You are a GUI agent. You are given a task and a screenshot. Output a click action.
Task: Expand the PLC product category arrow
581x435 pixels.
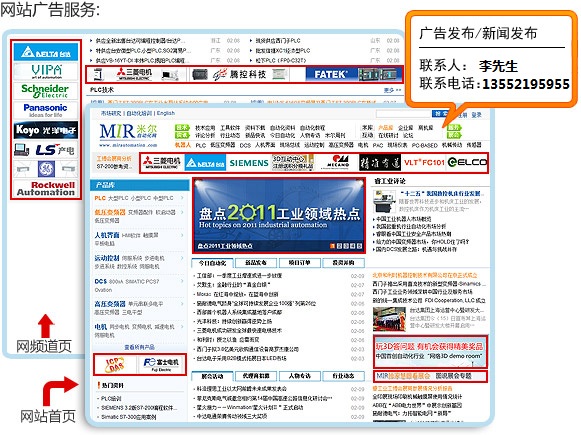pos(182,198)
